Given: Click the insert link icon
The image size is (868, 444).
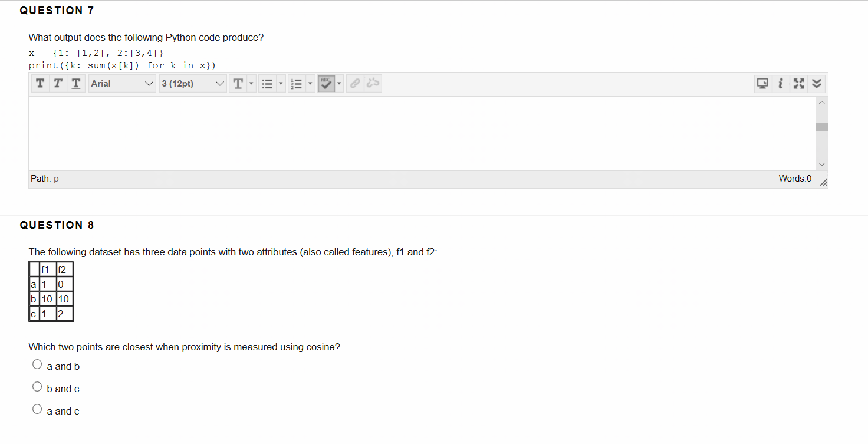Looking at the screenshot, I should [355, 84].
